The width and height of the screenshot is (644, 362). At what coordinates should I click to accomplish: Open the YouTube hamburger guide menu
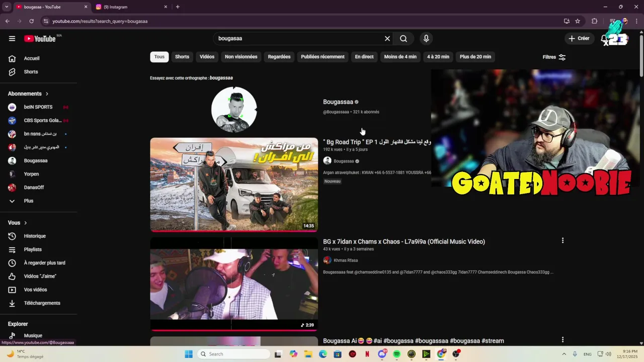click(12, 39)
